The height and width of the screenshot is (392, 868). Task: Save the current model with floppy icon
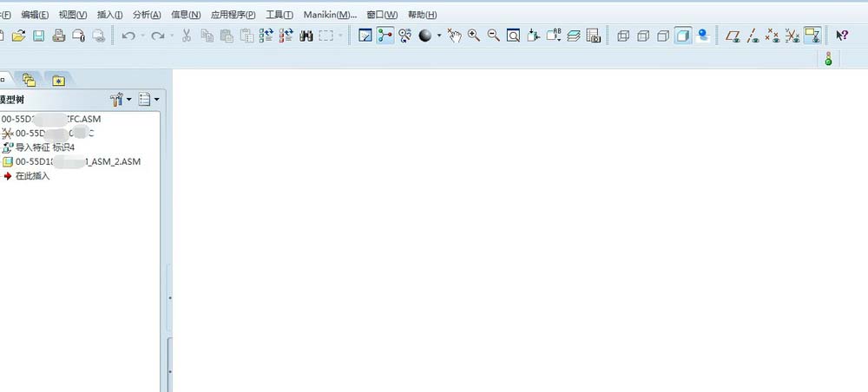(39, 36)
